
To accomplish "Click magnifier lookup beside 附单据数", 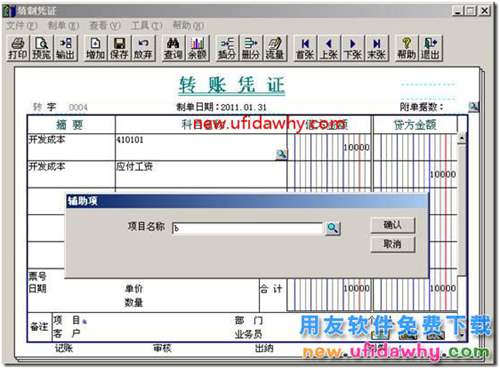I will 473,107.
